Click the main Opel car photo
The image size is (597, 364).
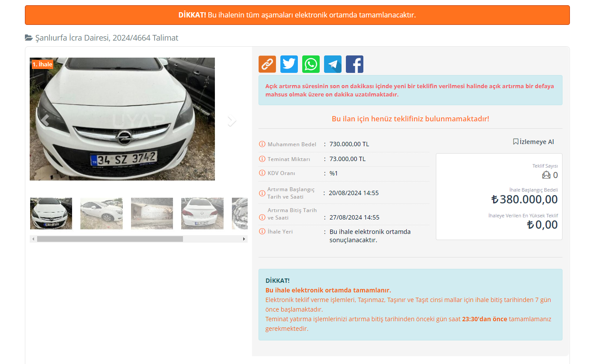tap(122, 119)
